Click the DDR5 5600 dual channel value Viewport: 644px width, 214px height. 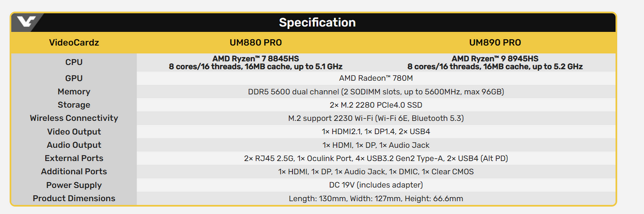click(x=376, y=92)
